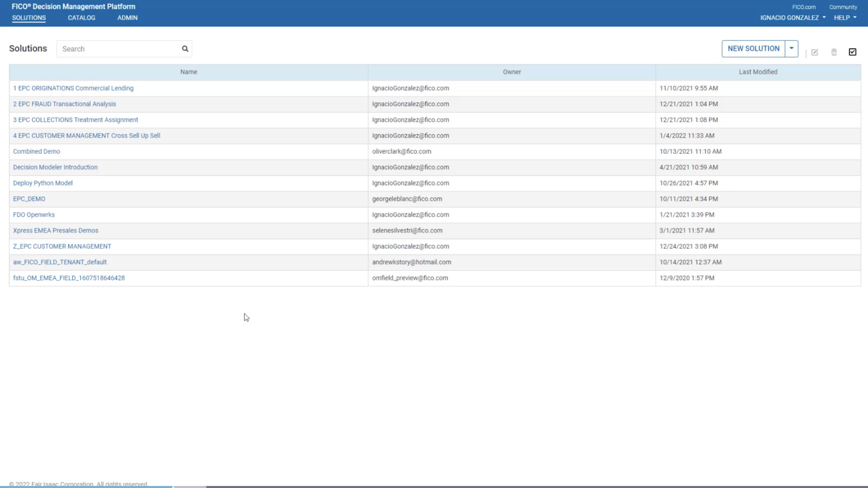Sort by the Last Modified column header
The image size is (868, 488).
click(758, 72)
